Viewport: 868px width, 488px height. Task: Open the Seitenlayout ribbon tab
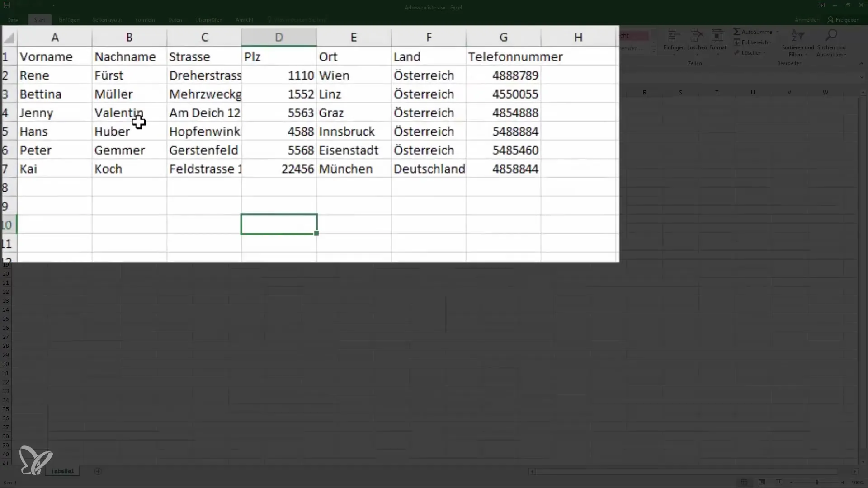pyautogui.click(x=107, y=20)
